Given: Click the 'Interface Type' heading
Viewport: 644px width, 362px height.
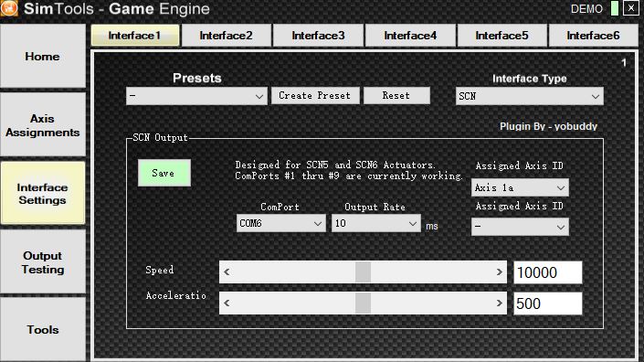Looking at the screenshot, I should [x=530, y=79].
